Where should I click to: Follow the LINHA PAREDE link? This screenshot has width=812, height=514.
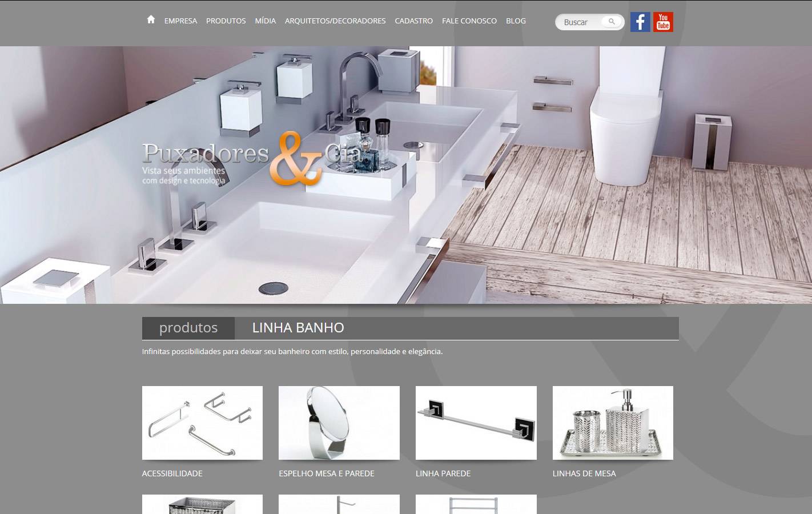443,473
